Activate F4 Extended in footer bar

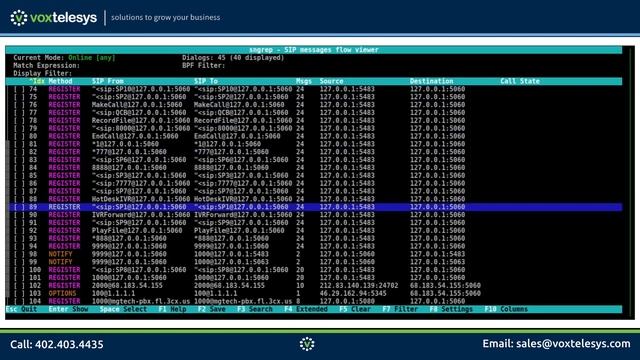(306, 309)
